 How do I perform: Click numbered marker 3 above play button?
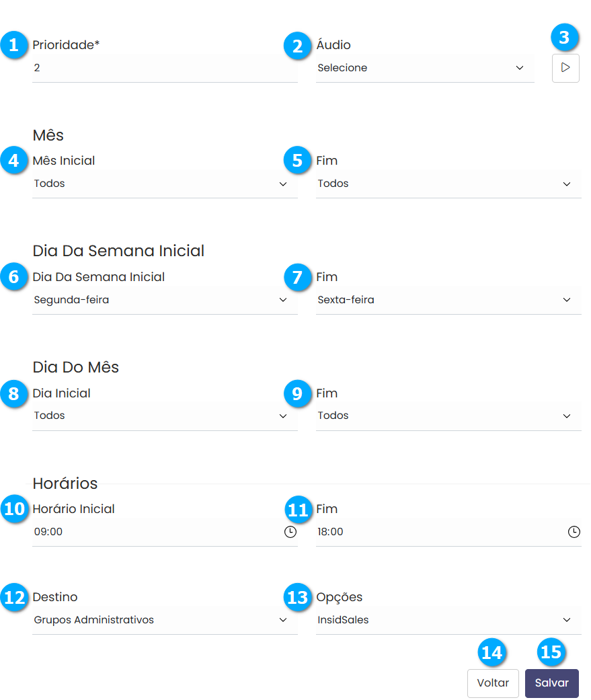coord(565,38)
